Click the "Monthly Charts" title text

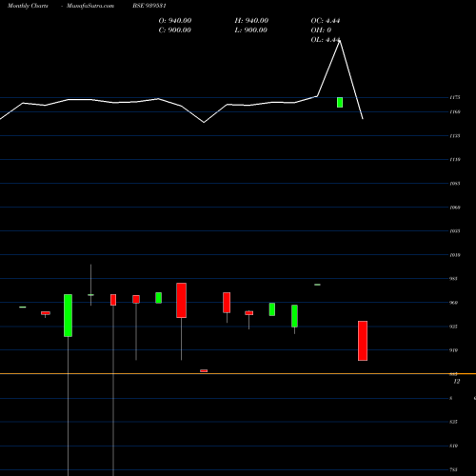pyautogui.click(x=28, y=6)
